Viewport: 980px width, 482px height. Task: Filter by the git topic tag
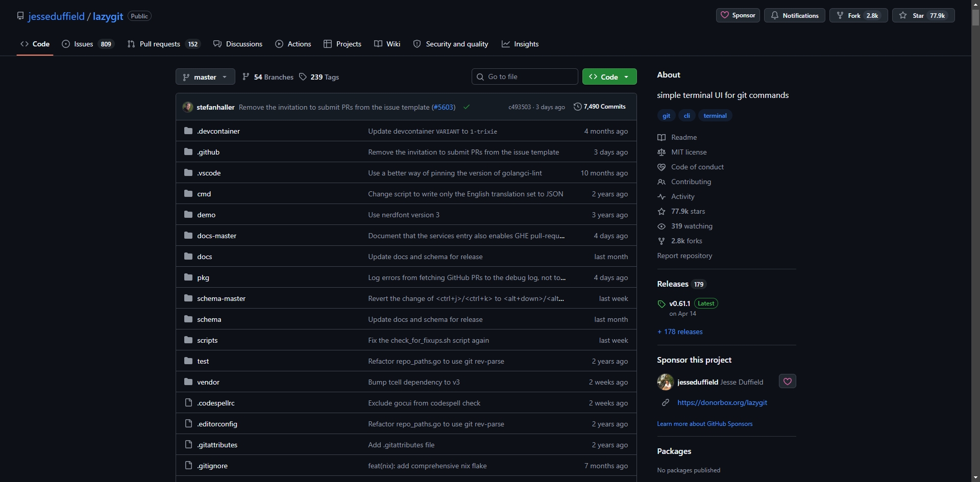[x=666, y=116]
